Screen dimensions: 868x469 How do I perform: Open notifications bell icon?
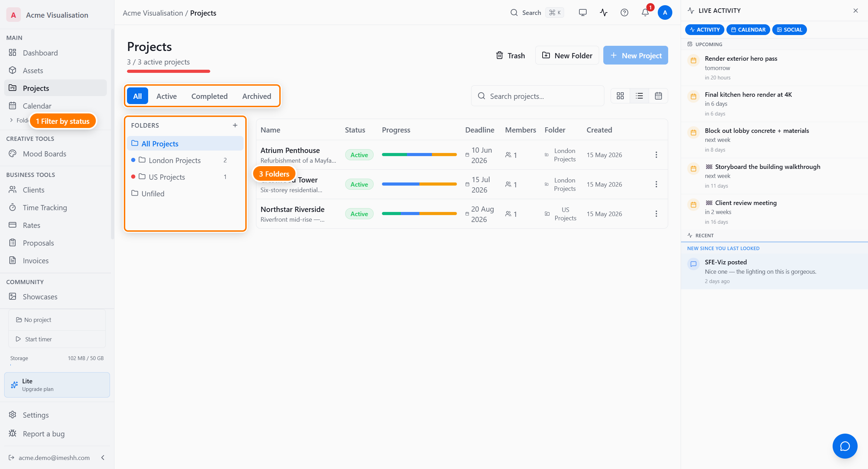645,13
